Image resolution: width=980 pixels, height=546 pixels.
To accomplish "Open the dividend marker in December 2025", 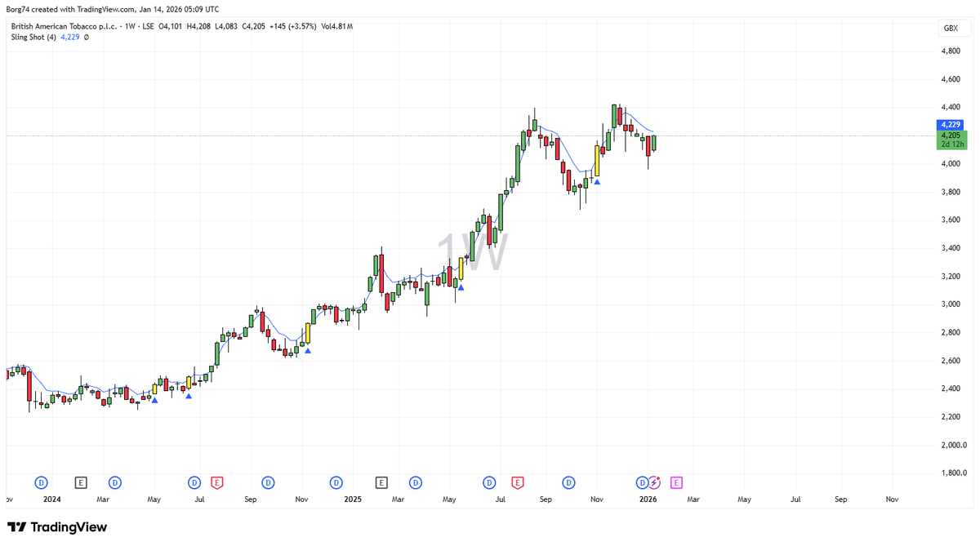I will (643, 482).
